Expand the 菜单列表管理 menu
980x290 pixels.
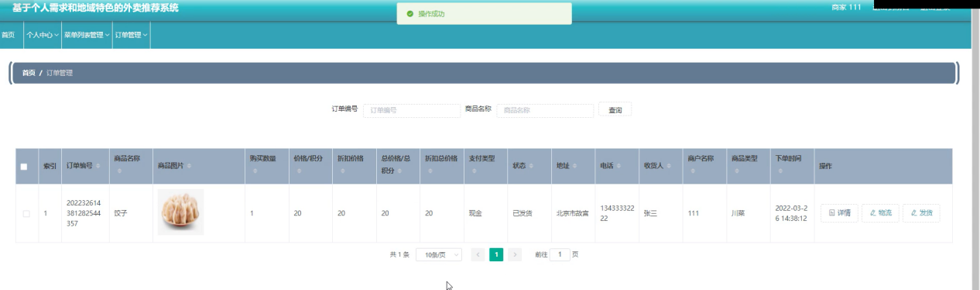(x=87, y=35)
